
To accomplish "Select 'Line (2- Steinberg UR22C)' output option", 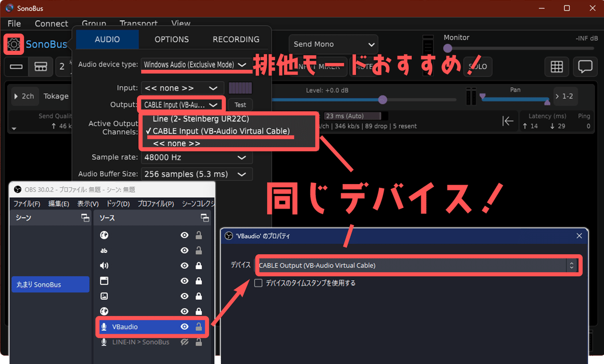I will coord(200,119).
